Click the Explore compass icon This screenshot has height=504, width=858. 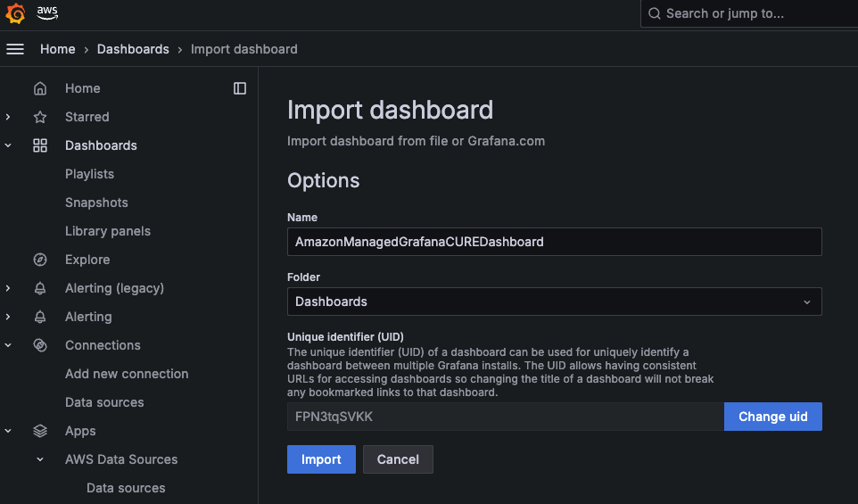click(40, 260)
